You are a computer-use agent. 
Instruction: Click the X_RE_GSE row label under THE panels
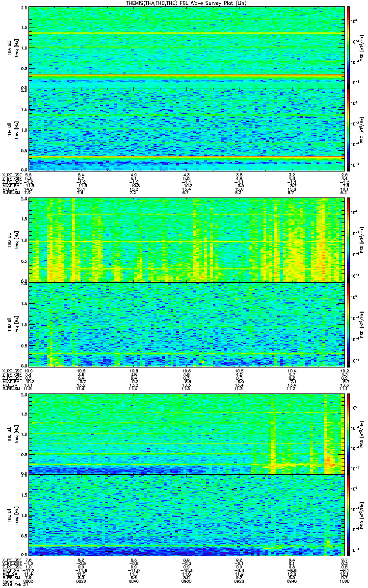click(11, 560)
